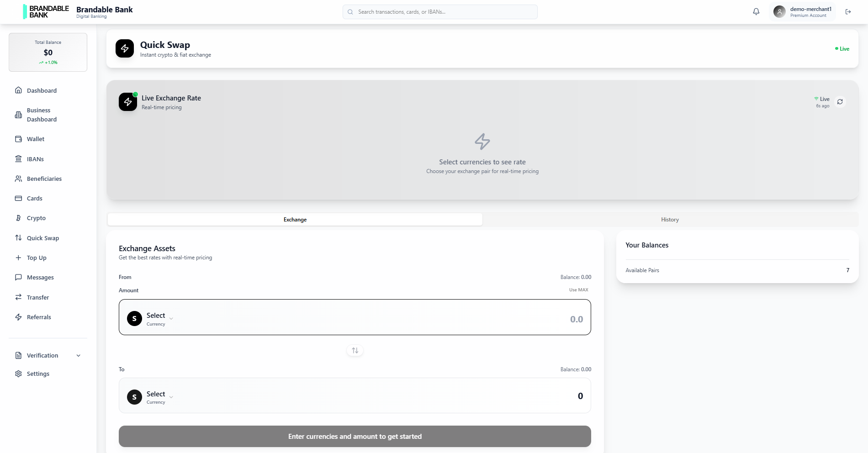Switch to the History tab
Image resolution: width=868 pixels, height=453 pixels.
[670, 220]
